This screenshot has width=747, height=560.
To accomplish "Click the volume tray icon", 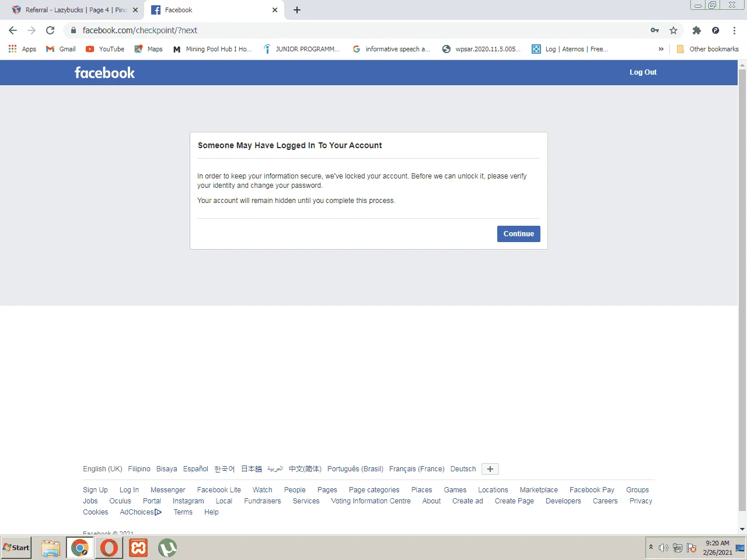I will point(664,548).
